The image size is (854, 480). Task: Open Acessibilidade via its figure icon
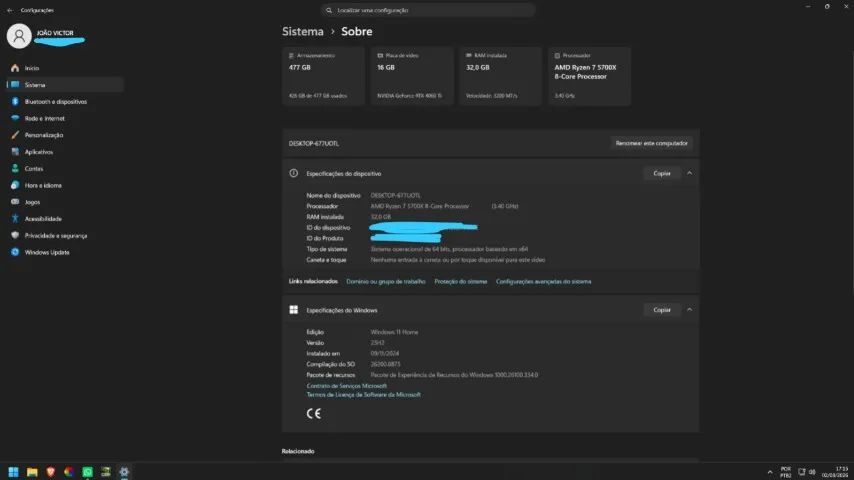(15, 218)
